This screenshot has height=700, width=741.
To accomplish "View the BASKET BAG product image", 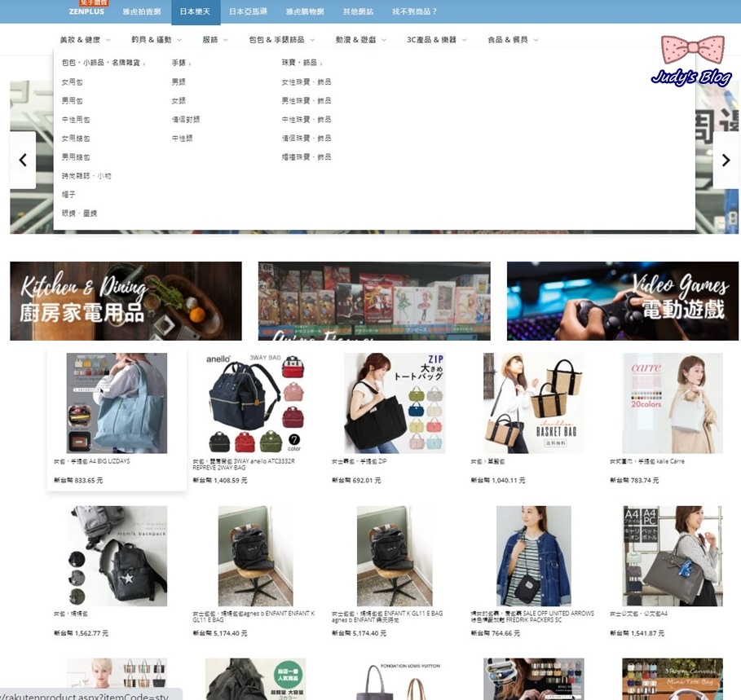I will click(534, 403).
